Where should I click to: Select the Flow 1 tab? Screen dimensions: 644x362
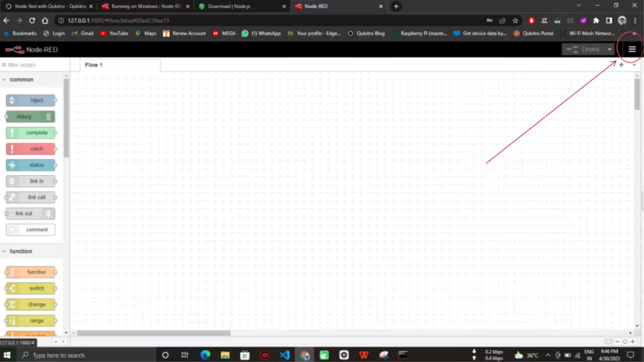tap(119, 65)
